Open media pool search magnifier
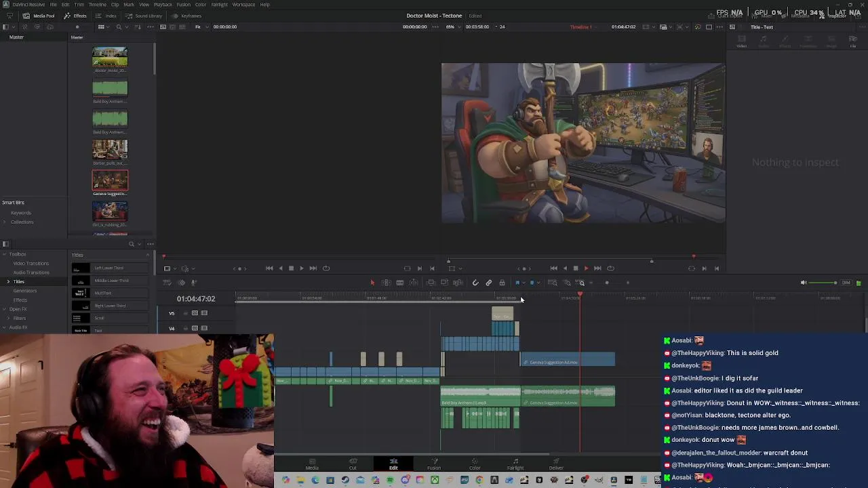Viewport: 868px width, 488px height. point(119,26)
